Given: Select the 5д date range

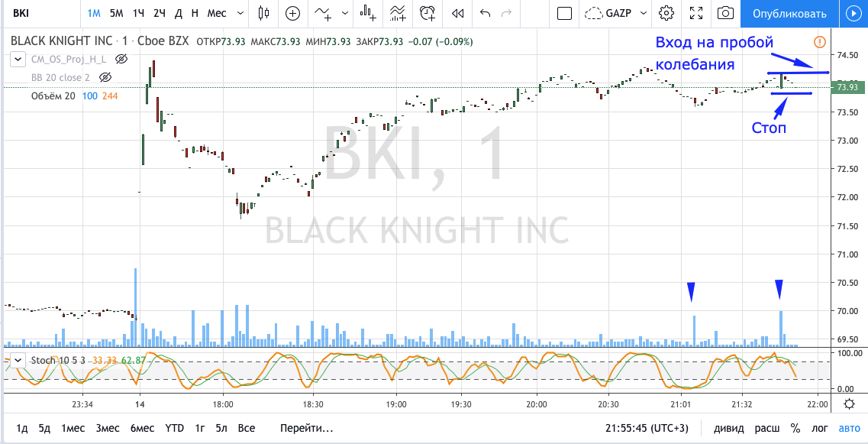Looking at the screenshot, I should 44,429.
